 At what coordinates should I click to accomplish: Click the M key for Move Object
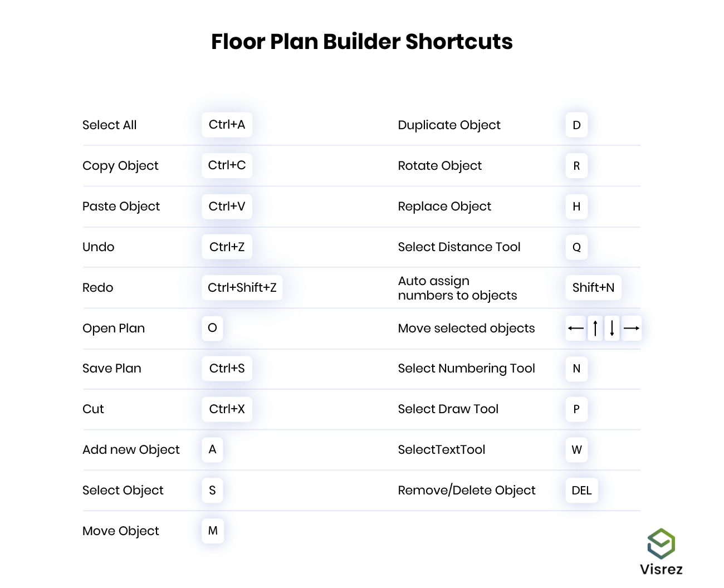[x=213, y=531]
